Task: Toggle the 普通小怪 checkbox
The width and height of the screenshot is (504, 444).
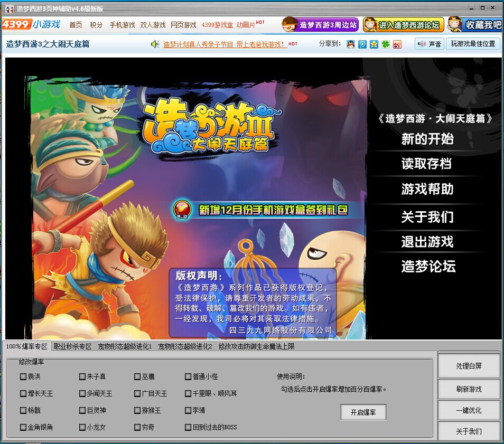Action: tap(188, 376)
